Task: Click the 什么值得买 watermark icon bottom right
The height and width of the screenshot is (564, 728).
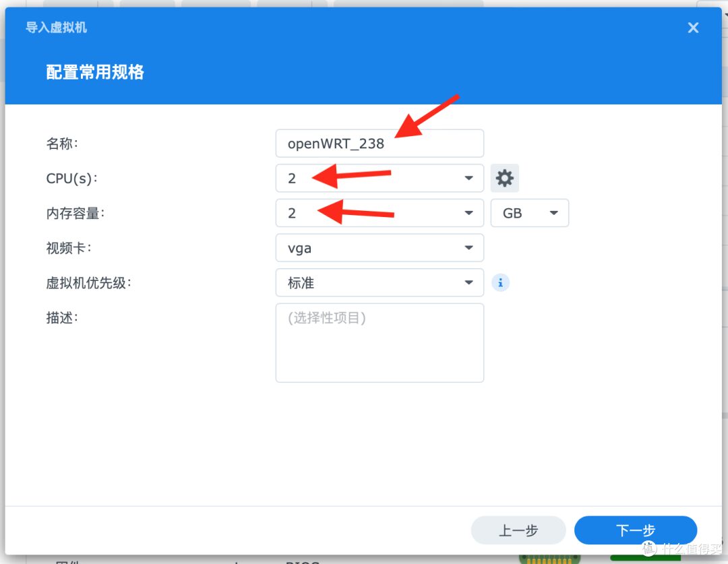Action: 648,551
